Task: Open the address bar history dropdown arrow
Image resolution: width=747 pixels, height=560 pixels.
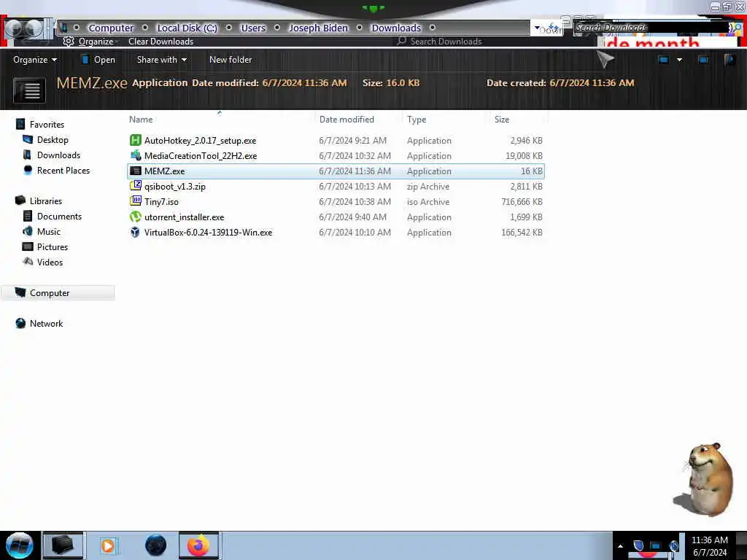Action: (538, 28)
